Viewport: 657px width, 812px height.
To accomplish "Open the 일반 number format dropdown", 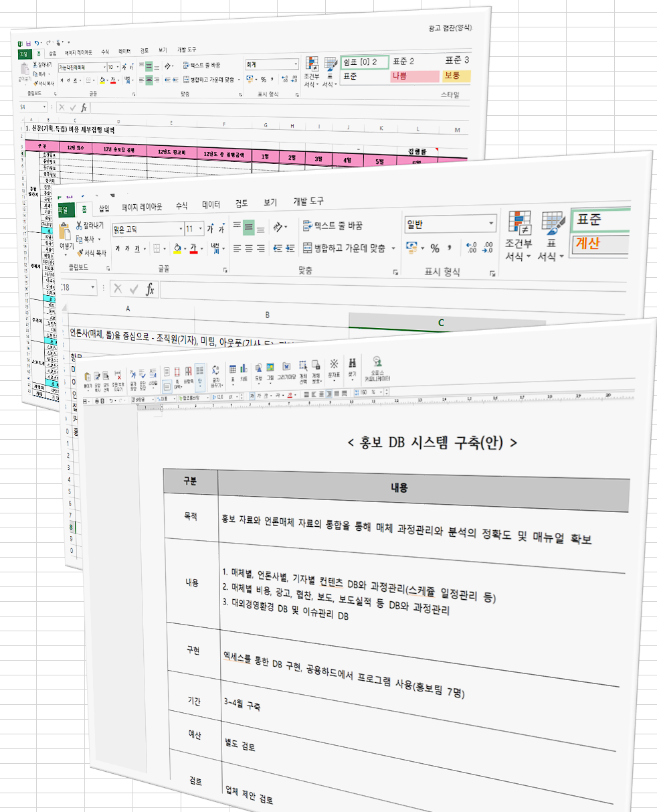I will coord(490,224).
